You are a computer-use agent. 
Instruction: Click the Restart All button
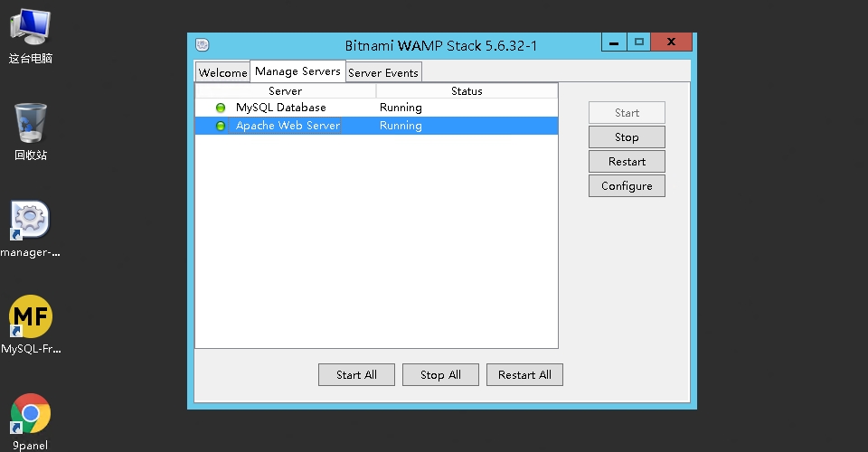(524, 375)
